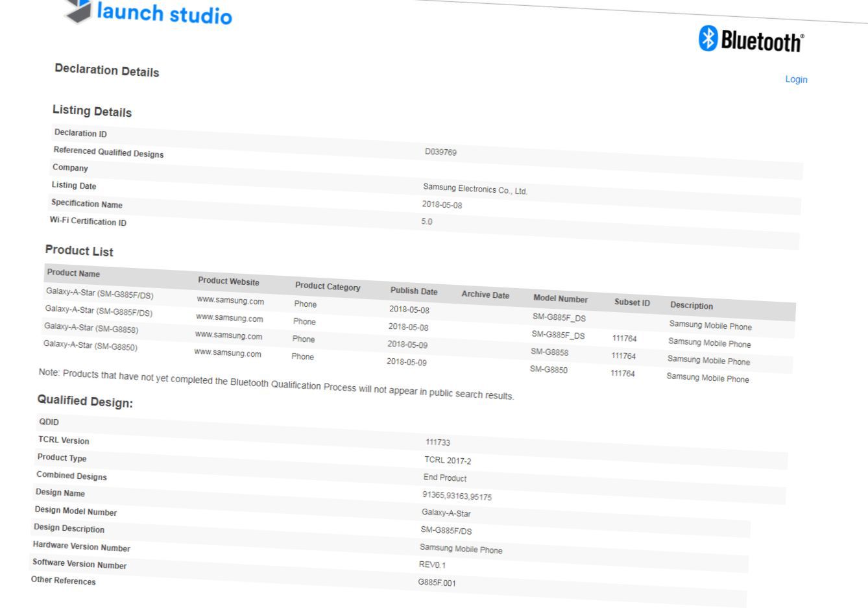Click the Specification Name label

click(x=87, y=203)
